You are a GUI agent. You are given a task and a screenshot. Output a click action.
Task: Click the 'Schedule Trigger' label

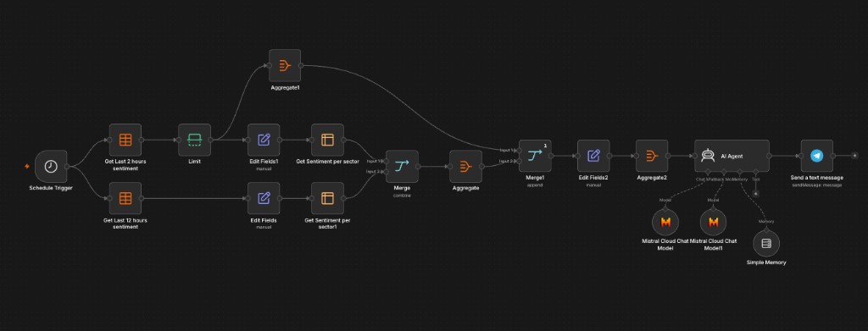coord(51,188)
